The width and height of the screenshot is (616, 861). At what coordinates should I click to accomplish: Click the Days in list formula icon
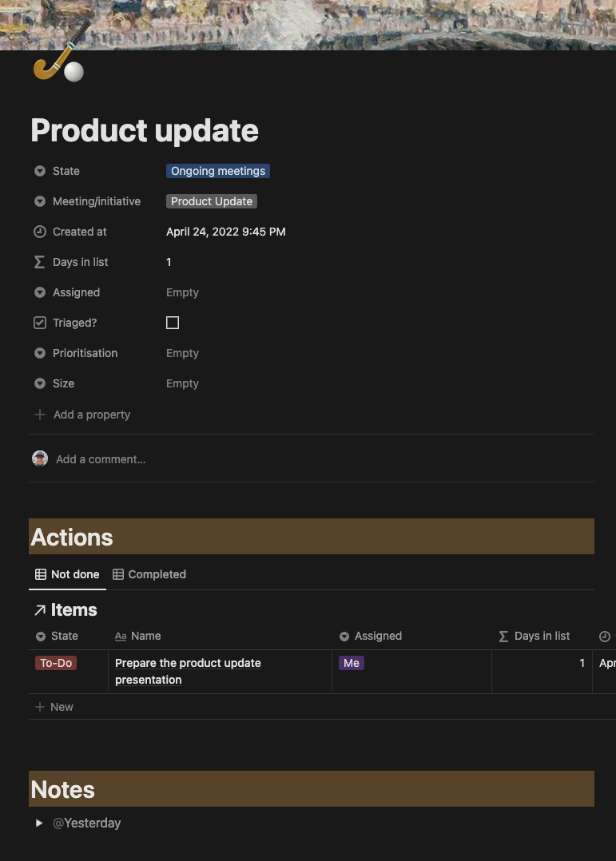tap(40, 262)
